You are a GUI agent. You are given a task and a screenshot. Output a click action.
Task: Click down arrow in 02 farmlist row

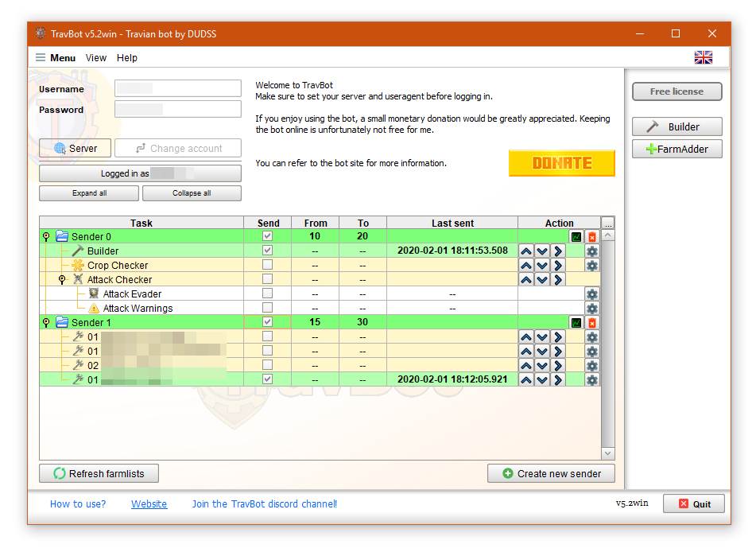(542, 365)
